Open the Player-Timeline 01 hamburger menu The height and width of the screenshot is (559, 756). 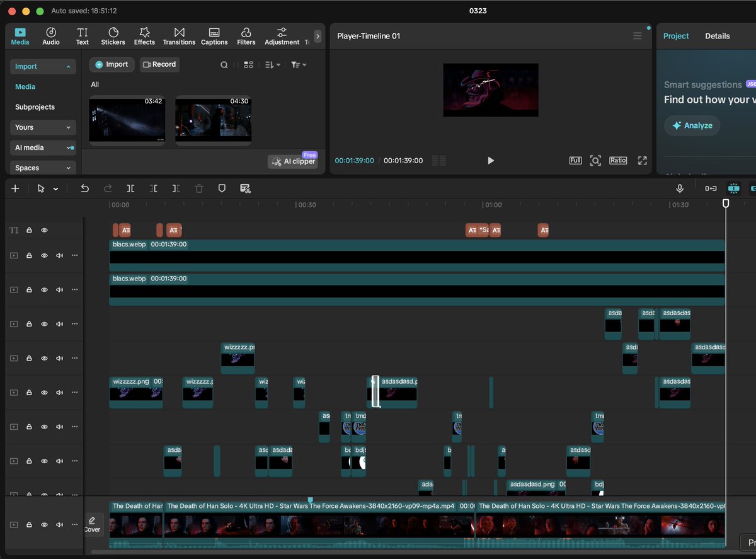tap(637, 36)
